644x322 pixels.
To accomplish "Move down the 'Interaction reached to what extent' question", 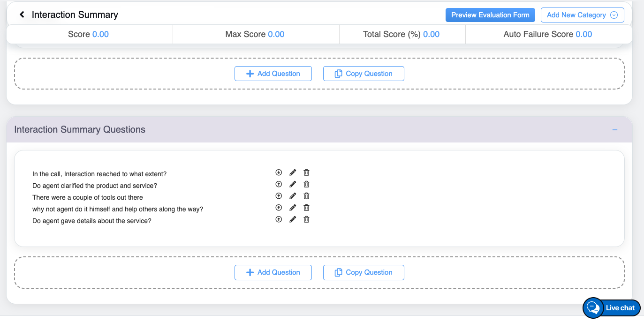I will pyautogui.click(x=279, y=172).
